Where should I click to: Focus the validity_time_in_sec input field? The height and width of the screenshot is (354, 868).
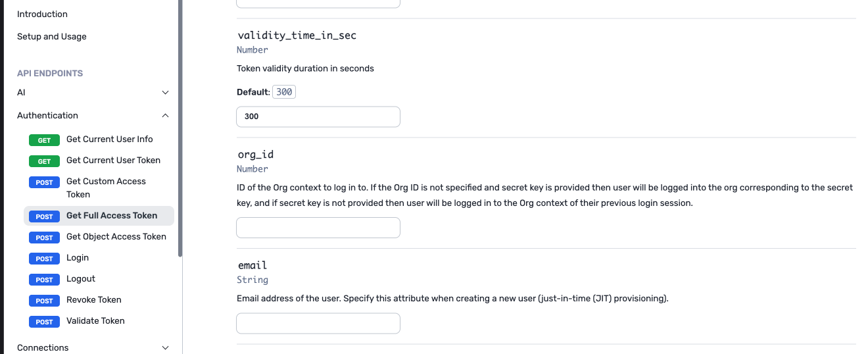[318, 116]
